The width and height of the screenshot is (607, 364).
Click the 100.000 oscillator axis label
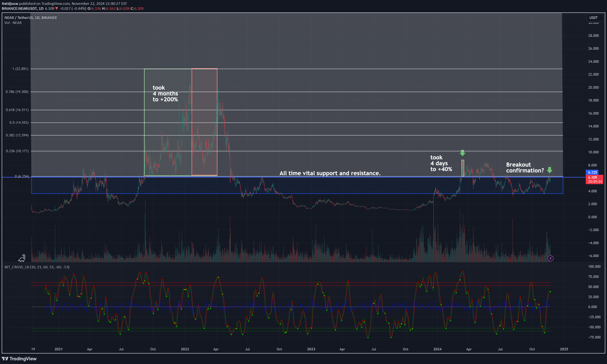[594, 266]
